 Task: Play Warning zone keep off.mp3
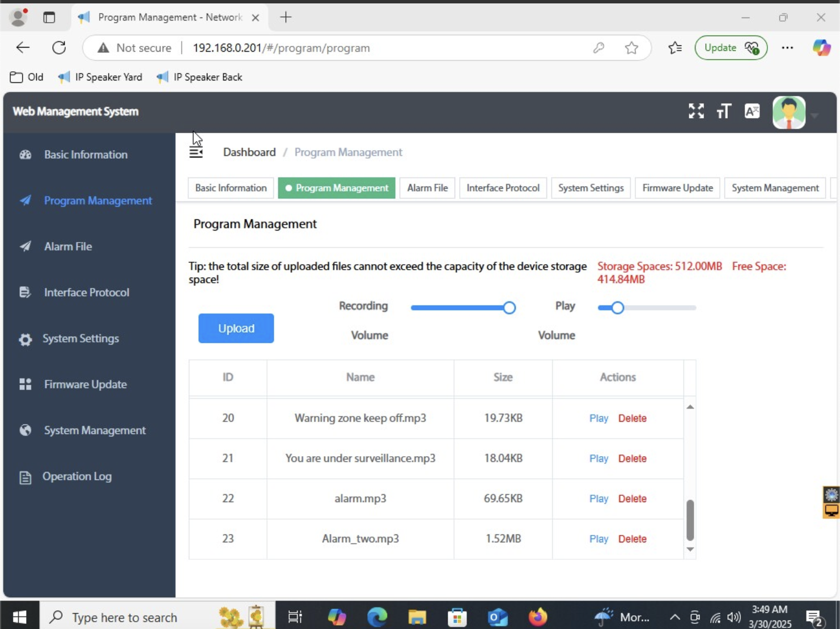tap(599, 418)
